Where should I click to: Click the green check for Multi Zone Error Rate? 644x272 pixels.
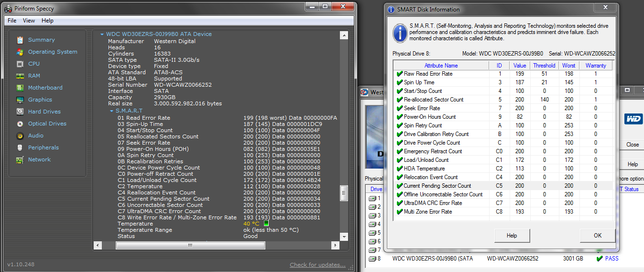(x=399, y=212)
